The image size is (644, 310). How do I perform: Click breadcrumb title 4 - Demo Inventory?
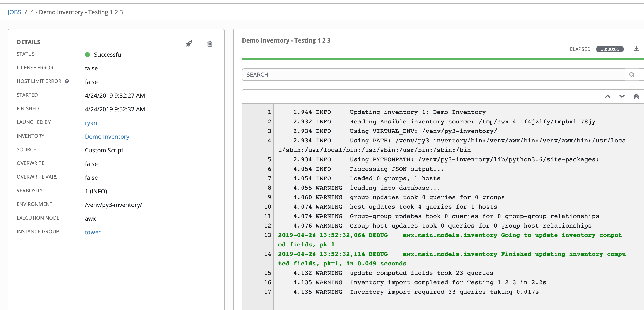77,12
